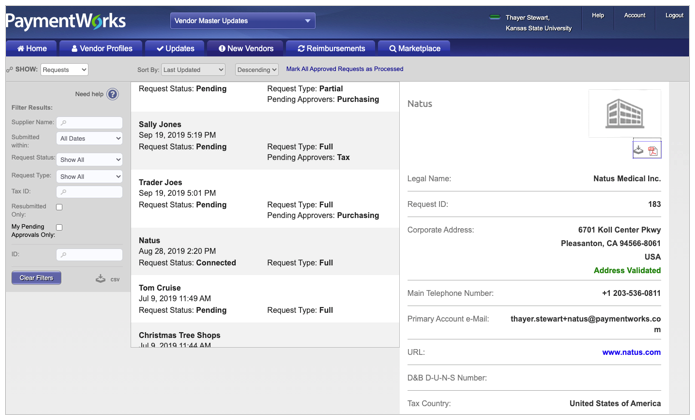This screenshot has width=695, height=420.
Task: Open the Marketplace tab
Action: tap(414, 48)
